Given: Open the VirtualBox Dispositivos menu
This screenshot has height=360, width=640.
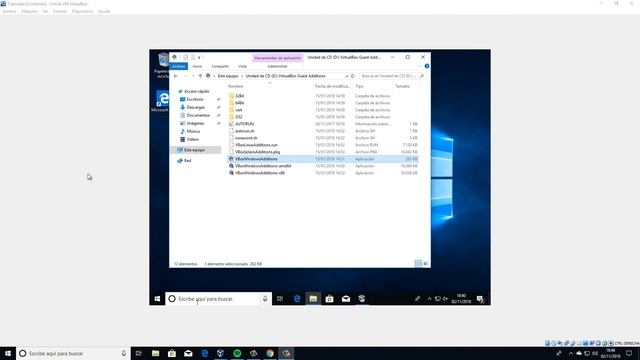Looking at the screenshot, I should click(82, 11).
